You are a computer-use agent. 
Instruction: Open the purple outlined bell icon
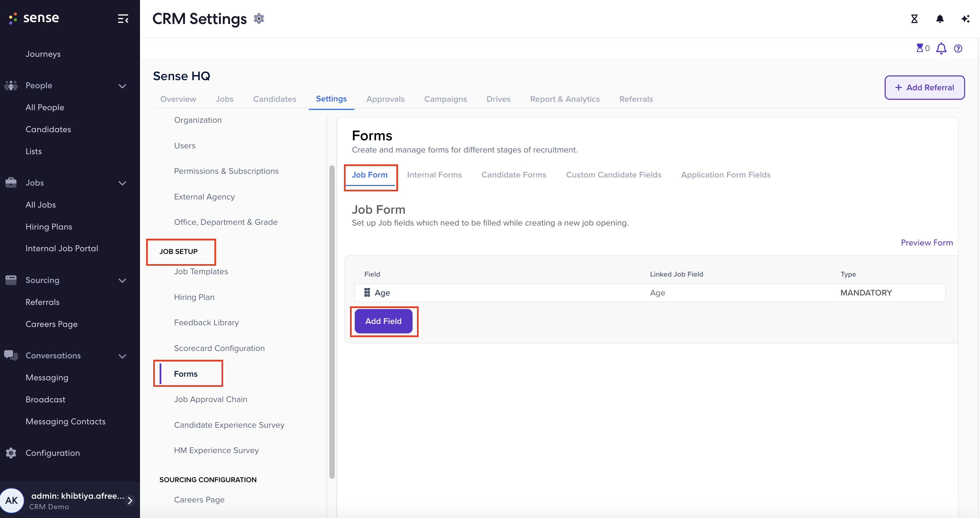[941, 48]
